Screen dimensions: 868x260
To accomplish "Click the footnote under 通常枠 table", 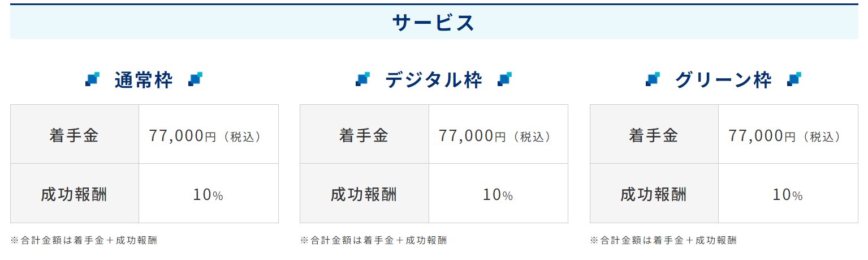I will (x=84, y=240).
